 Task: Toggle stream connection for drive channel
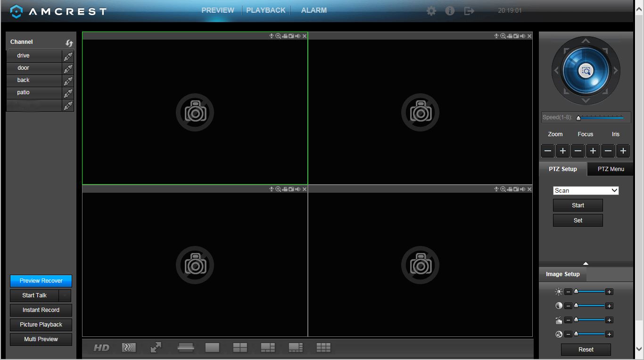(68, 56)
